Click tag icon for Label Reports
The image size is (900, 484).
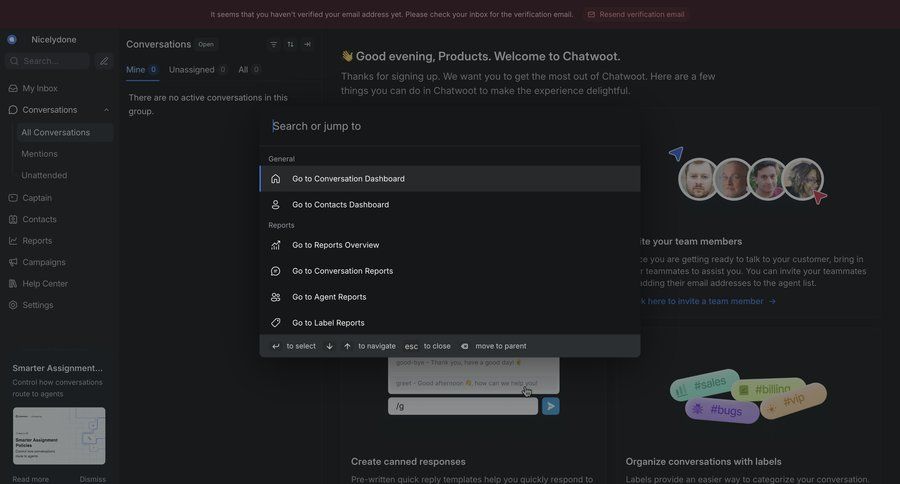tap(276, 323)
